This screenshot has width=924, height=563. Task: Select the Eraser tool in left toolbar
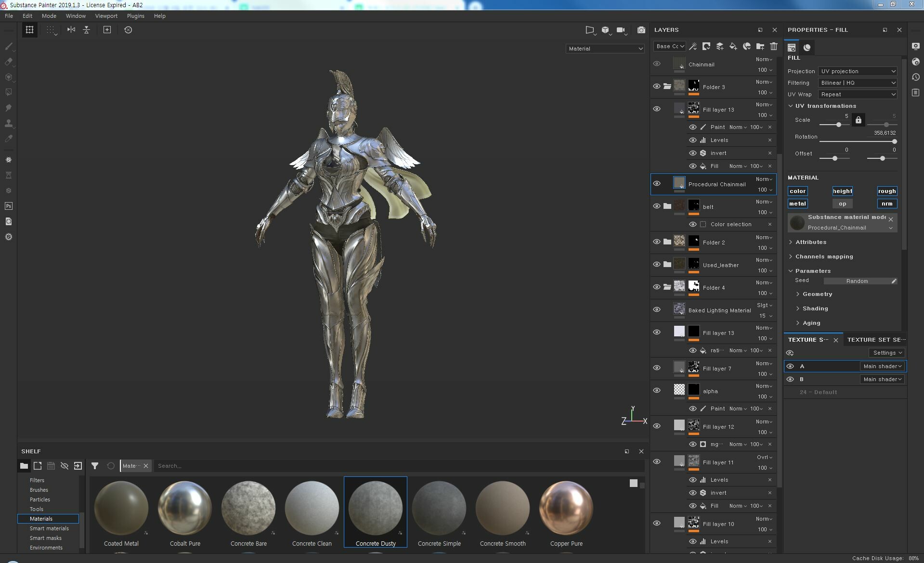(8, 62)
